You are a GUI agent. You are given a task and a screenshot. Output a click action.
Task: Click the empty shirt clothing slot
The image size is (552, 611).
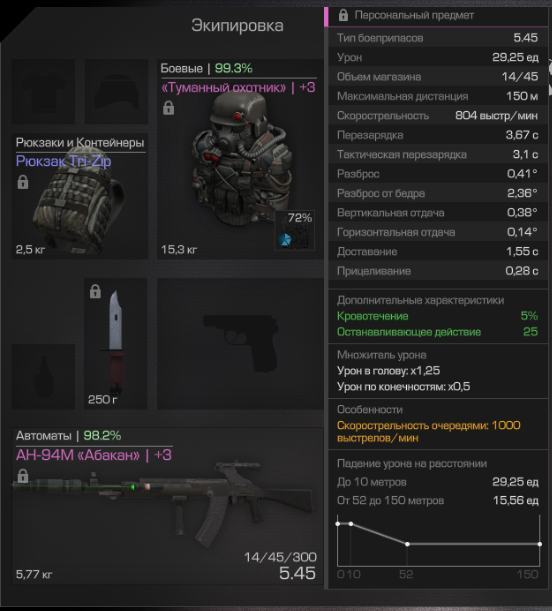click(x=43, y=92)
